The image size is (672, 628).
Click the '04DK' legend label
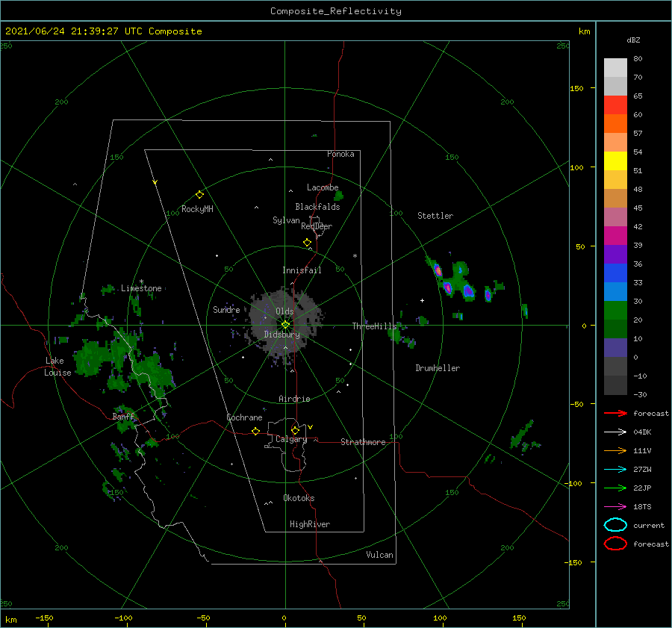(x=642, y=432)
